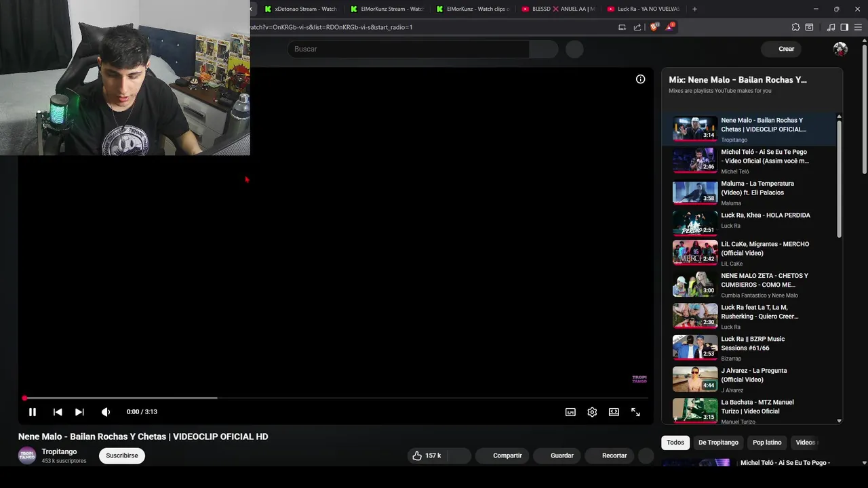Mute the video with the volume icon
Viewport: 868px width, 488px height.
tap(106, 412)
